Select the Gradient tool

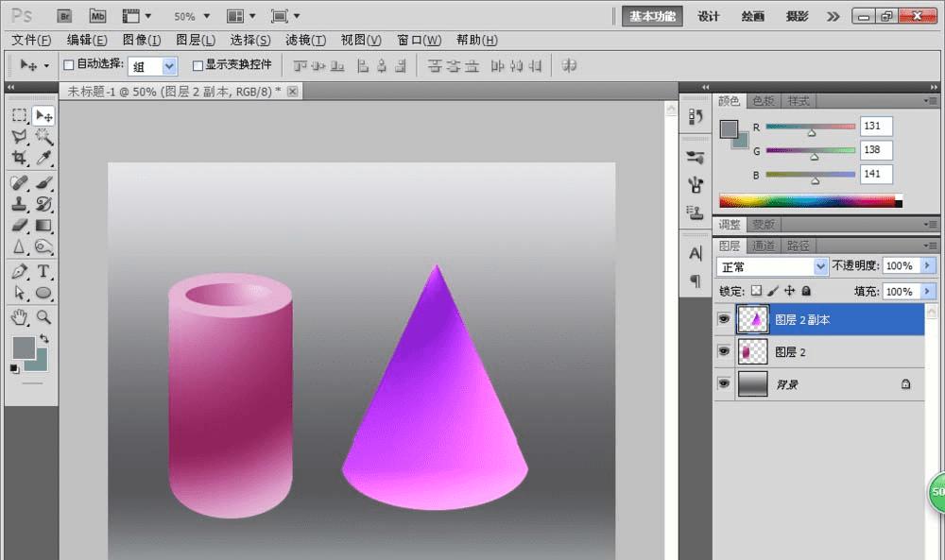coord(43,225)
